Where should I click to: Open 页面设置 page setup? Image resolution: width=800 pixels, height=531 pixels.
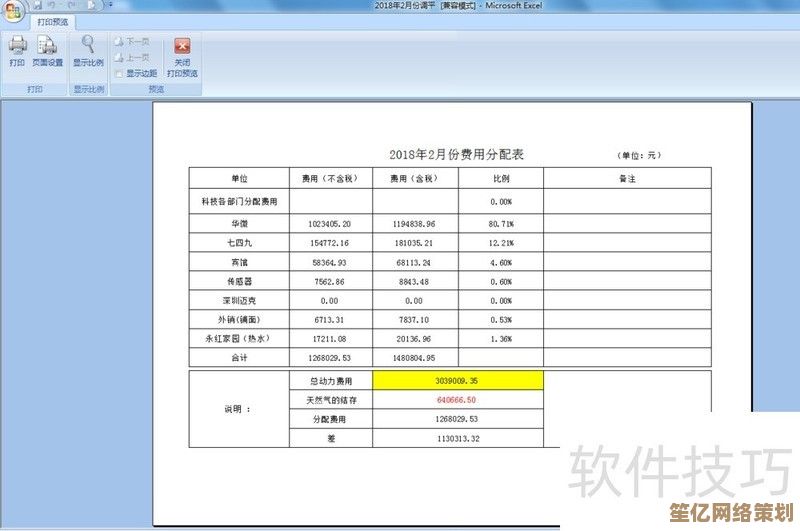click(47, 52)
